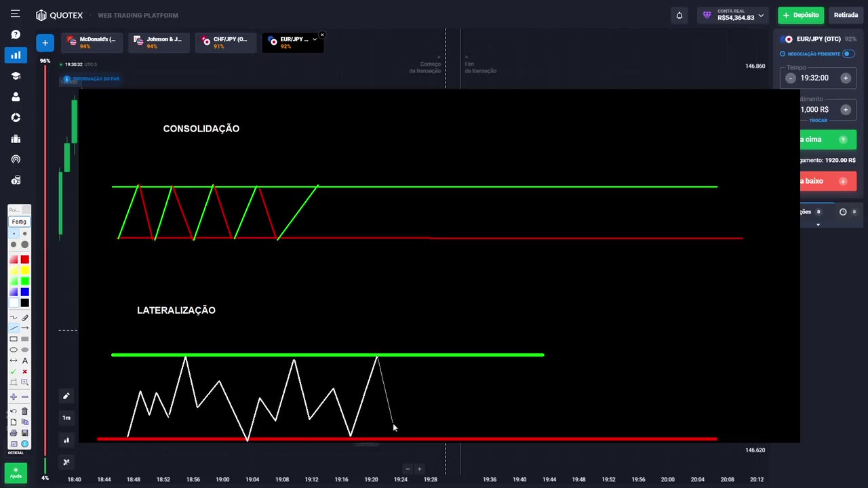Click the red 'baixo' down trade button
The image size is (868, 488).
pos(827,181)
